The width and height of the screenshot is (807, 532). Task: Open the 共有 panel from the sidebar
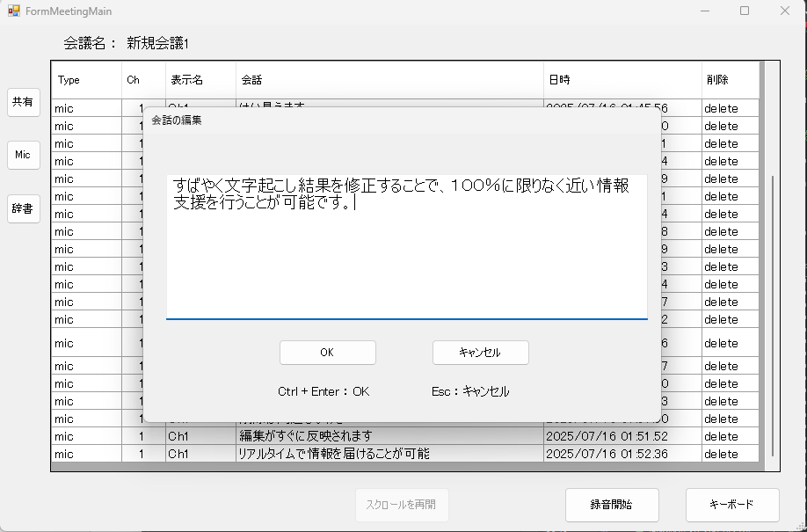[x=24, y=102]
